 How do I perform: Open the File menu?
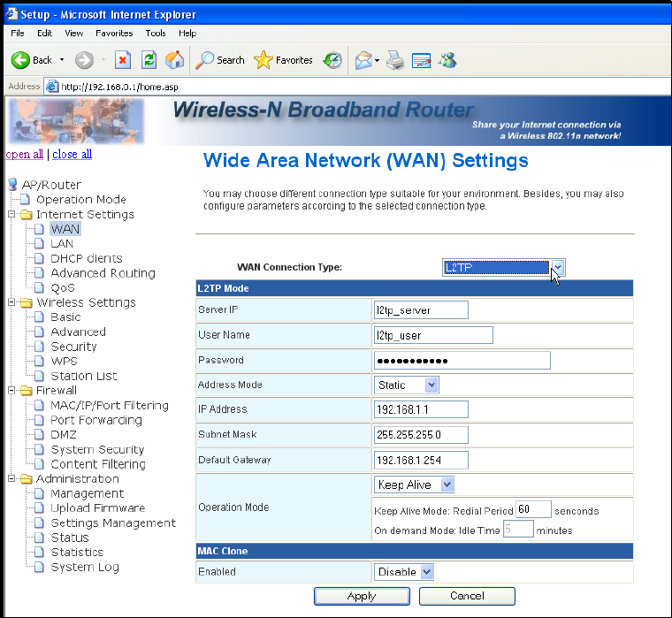coord(18,33)
